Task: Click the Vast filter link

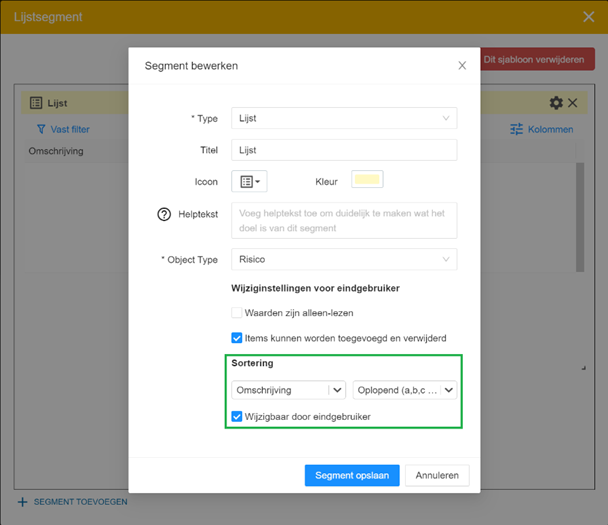Action: pos(70,130)
